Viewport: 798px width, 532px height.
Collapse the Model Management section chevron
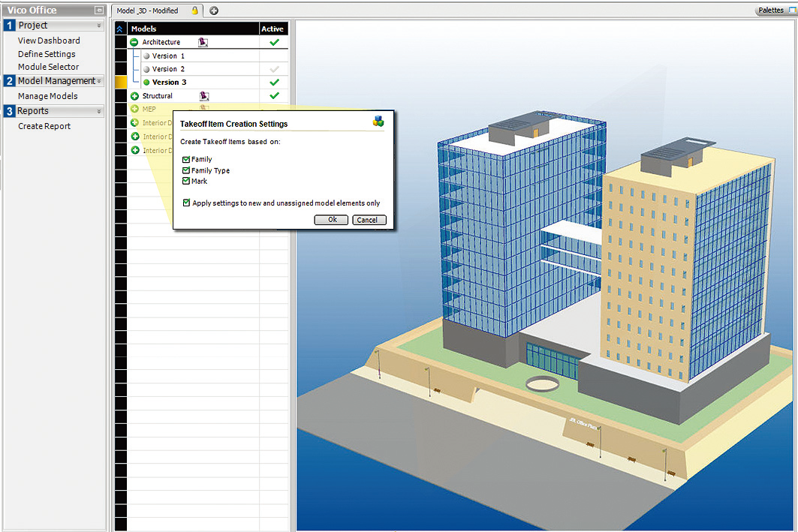(99, 81)
